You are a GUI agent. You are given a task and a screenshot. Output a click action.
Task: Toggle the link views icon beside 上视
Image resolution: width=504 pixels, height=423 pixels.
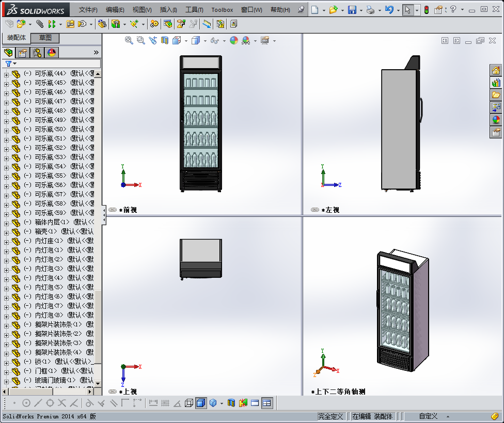pyautogui.click(x=113, y=391)
